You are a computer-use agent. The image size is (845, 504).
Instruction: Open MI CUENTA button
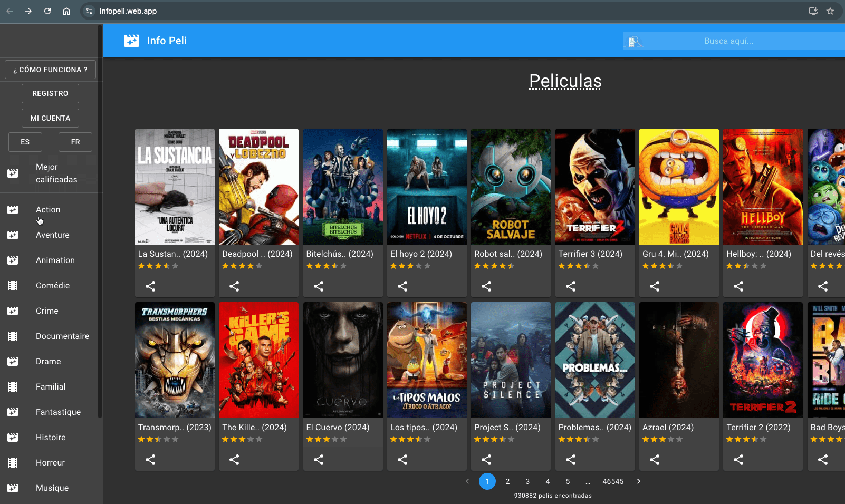pyautogui.click(x=50, y=118)
